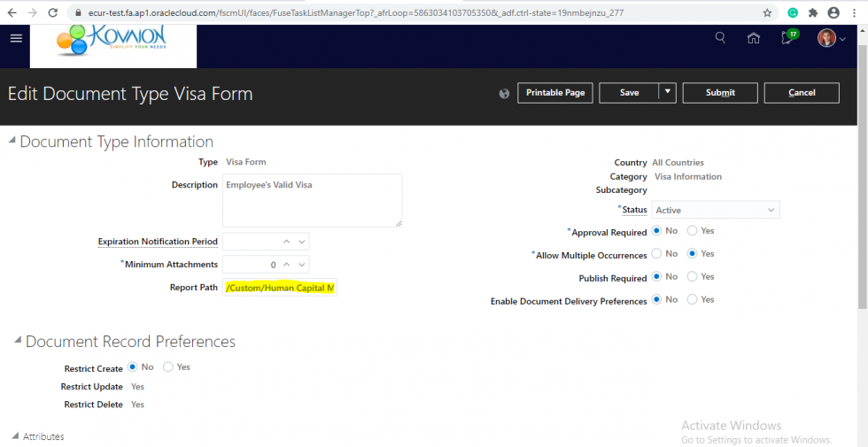Set Approval Required to No

pyautogui.click(x=656, y=231)
